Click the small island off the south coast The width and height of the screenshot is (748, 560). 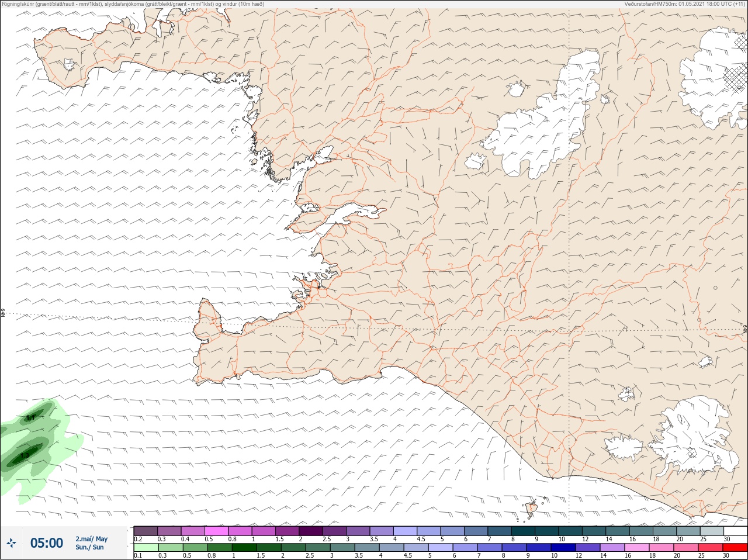coord(532,509)
